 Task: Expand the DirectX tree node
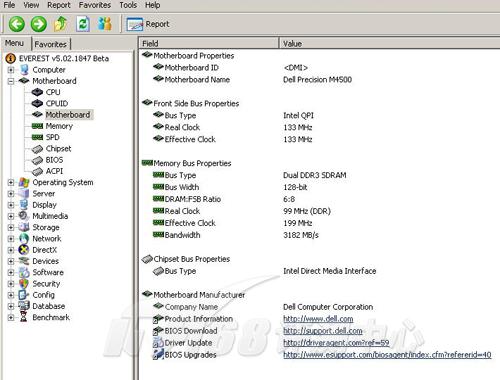(x=11, y=250)
